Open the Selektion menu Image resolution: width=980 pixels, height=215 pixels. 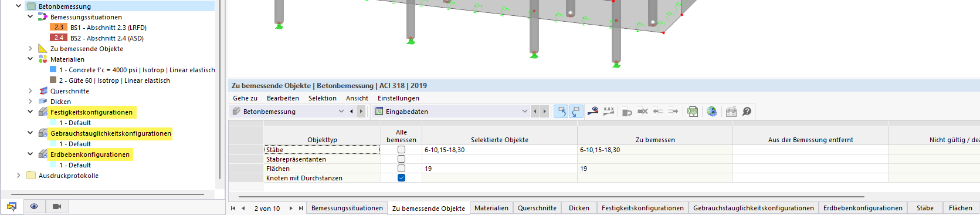323,98
